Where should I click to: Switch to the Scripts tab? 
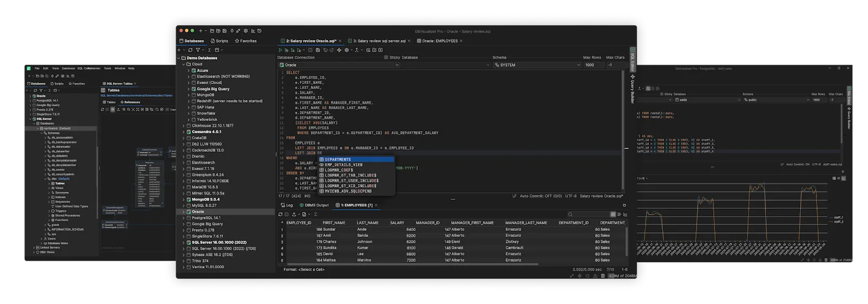pos(219,41)
